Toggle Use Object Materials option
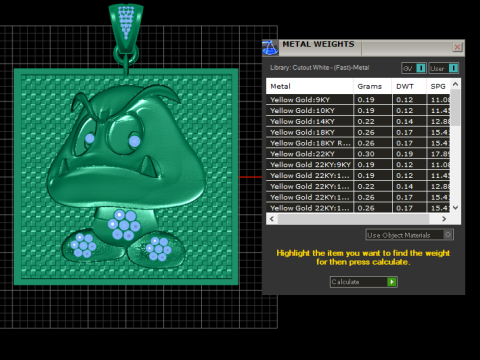Image resolution: width=480 pixels, height=360 pixels. 409,235
